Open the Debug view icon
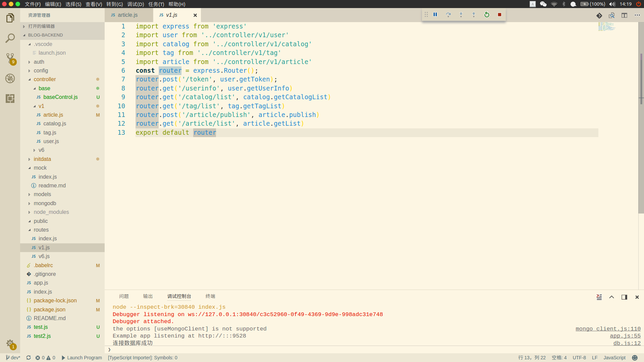Viewport: 644px width, 362px height. tap(10, 78)
